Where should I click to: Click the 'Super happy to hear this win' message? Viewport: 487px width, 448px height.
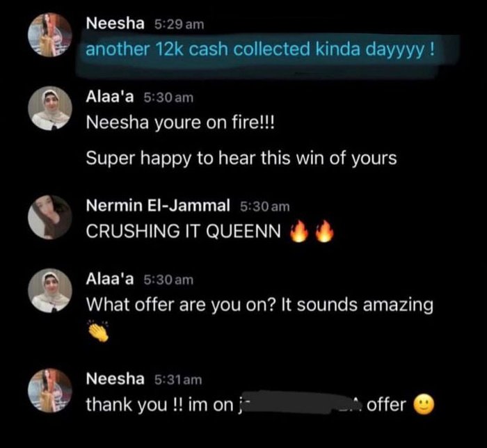click(x=241, y=159)
